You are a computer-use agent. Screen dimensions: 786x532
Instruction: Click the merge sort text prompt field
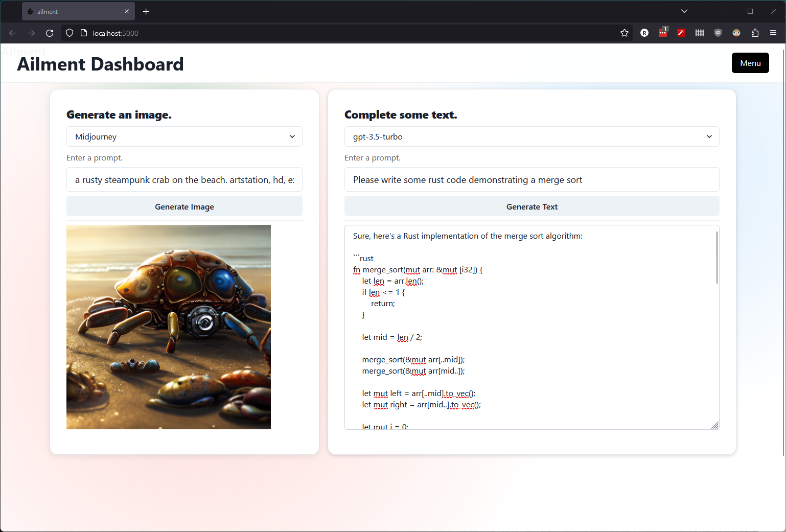point(532,179)
